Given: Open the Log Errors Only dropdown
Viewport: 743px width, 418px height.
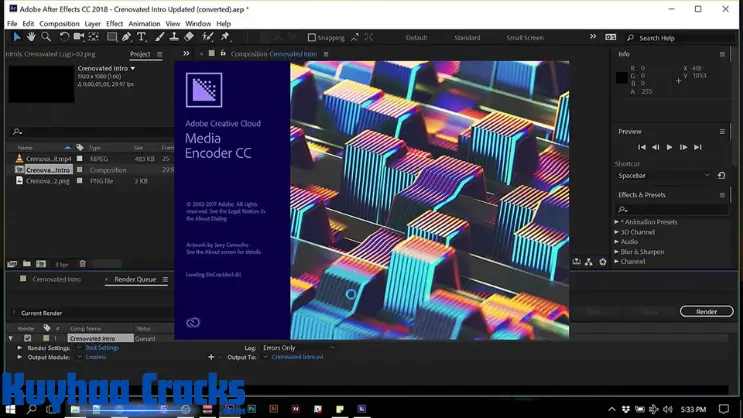Looking at the screenshot, I should pos(298,348).
